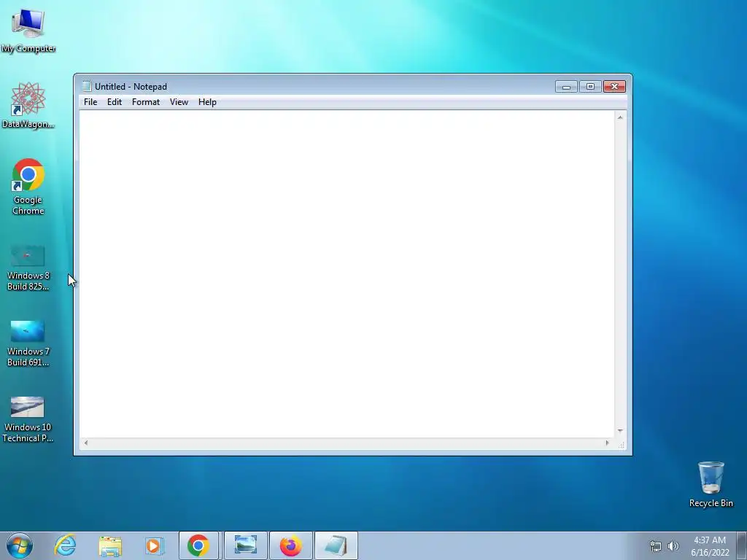Click the horizontal scrollbar right arrow in Notepad
Viewport: 747px width, 560px height.
tap(608, 443)
